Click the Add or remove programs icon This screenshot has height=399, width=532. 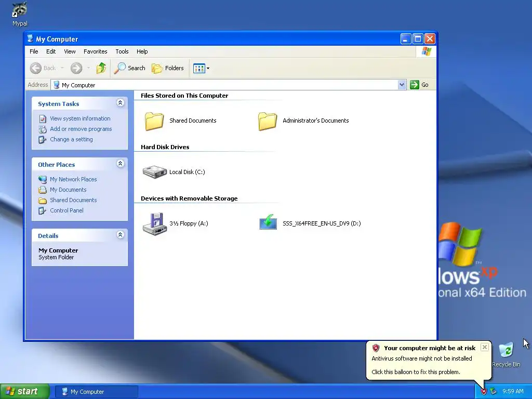click(x=43, y=129)
